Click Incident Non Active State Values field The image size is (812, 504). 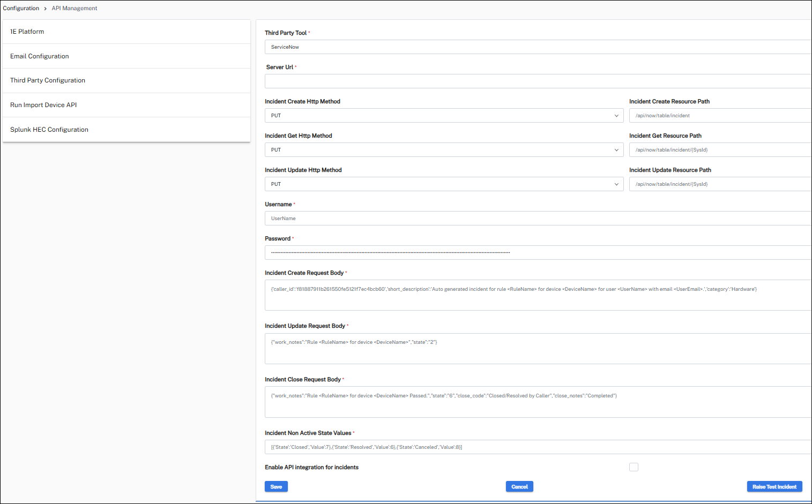538,447
